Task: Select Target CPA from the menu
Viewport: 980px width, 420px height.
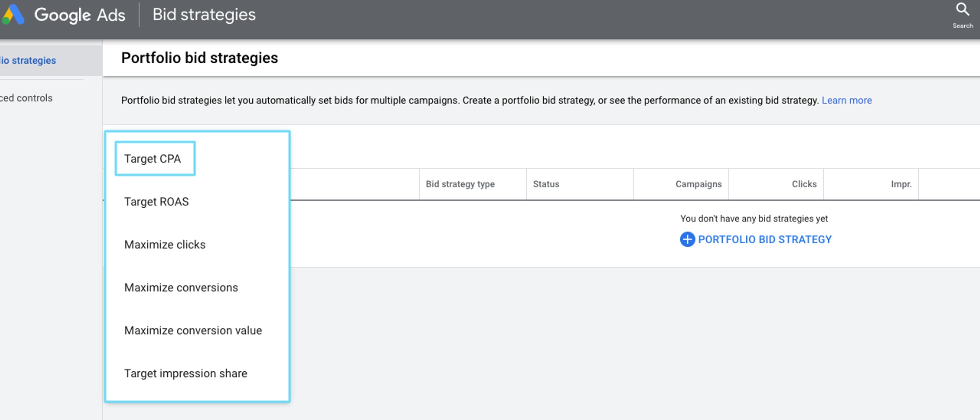Action: pos(153,159)
